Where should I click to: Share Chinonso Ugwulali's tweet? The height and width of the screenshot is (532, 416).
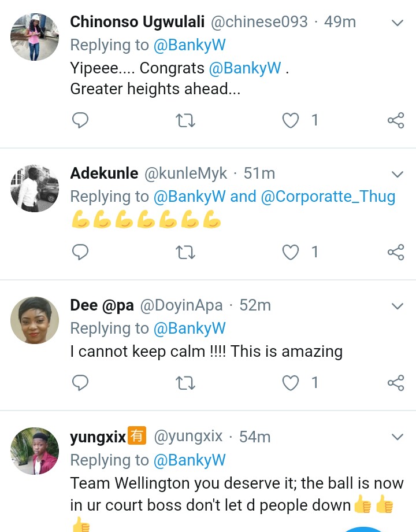click(396, 120)
